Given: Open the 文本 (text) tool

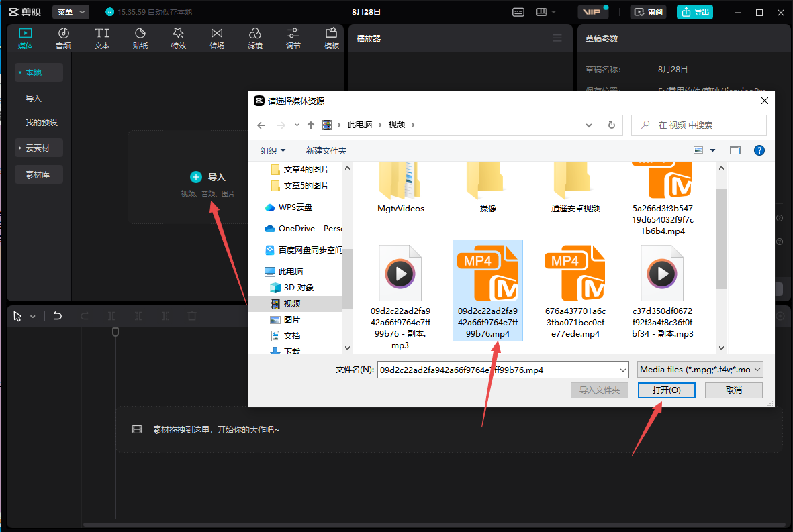Looking at the screenshot, I should [x=101, y=38].
